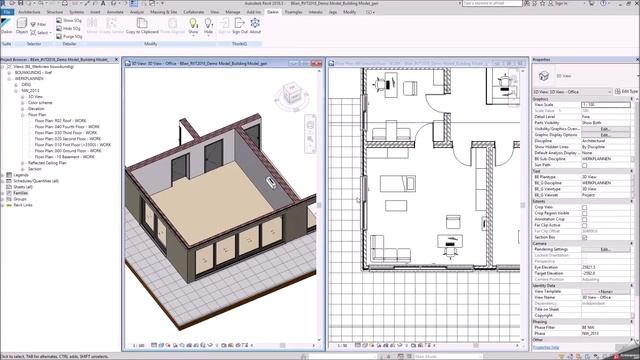Switch to the Architecture ribbon tab
Screen dimensions: 640x360
pos(29,12)
